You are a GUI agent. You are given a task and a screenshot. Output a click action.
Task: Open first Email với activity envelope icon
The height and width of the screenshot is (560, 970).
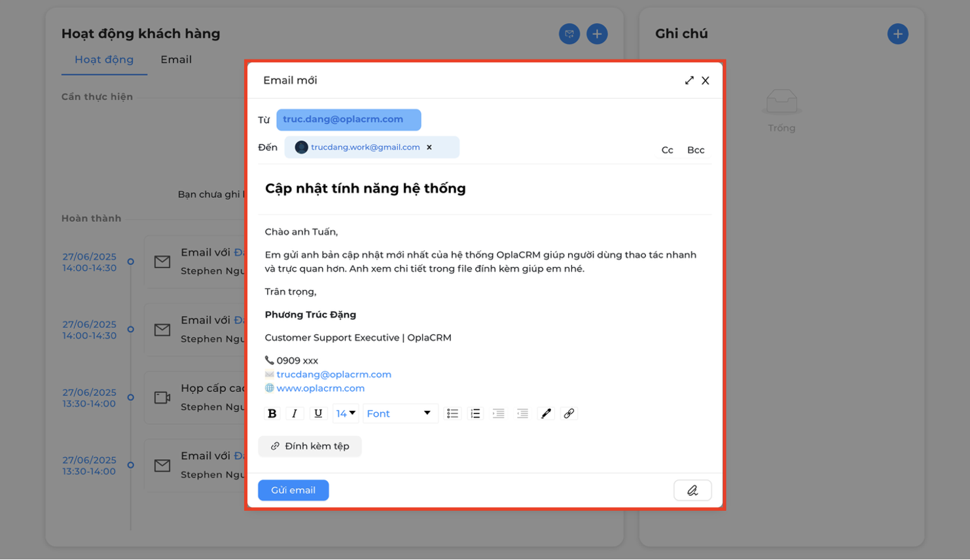[x=162, y=262]
